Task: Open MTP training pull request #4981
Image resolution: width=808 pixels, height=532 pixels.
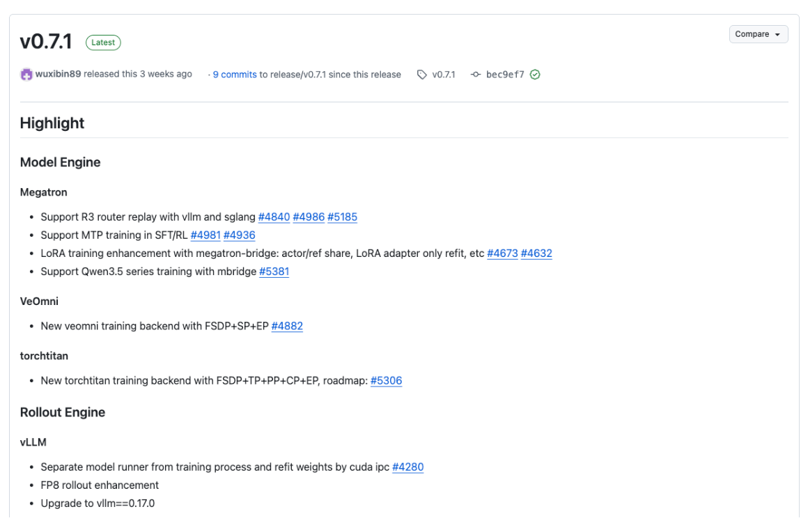Action: point(205,235)
